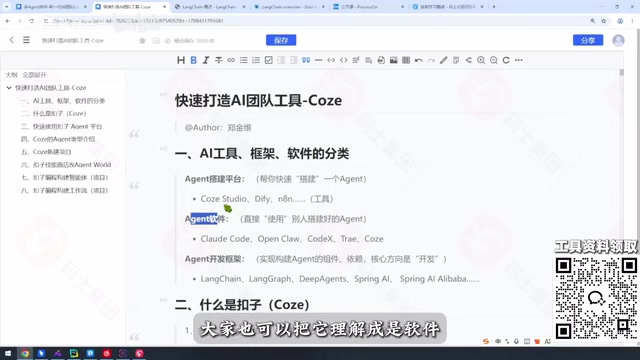Insert a hyperlink using link icon
Viewport: 640px width, 360px height.
[231, 60]
